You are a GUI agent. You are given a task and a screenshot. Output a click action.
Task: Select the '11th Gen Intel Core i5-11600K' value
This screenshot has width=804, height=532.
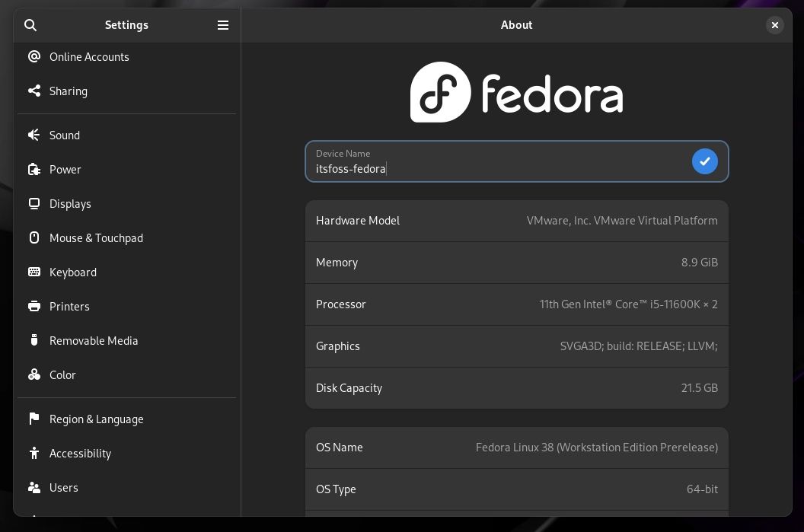click(628, 304)
